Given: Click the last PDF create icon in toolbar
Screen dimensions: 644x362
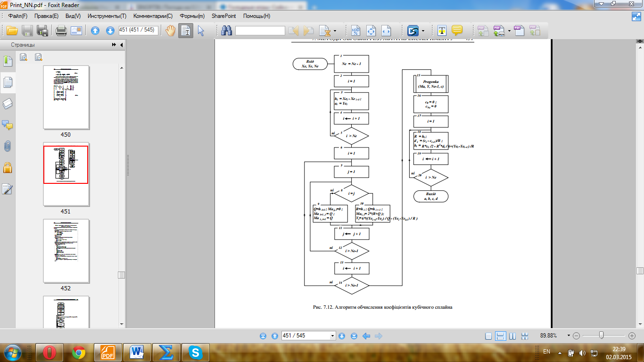Looking at the screenshot, I should click(534, 31).
